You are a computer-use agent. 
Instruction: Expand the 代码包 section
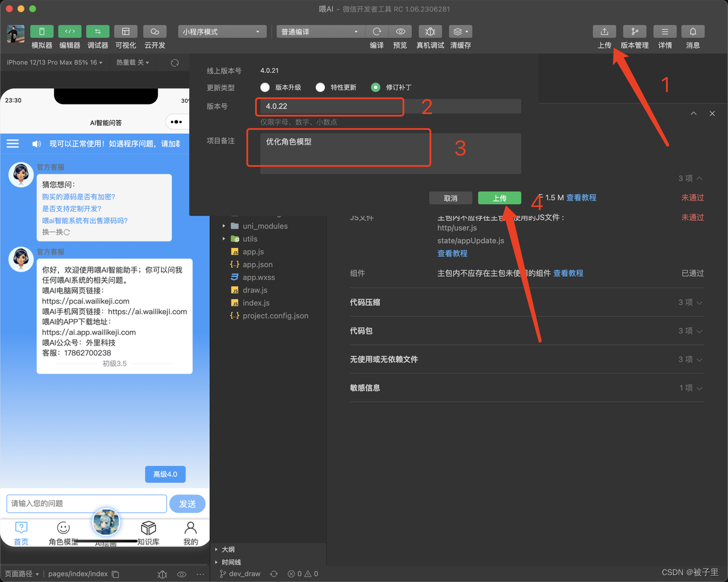(527, 331)
